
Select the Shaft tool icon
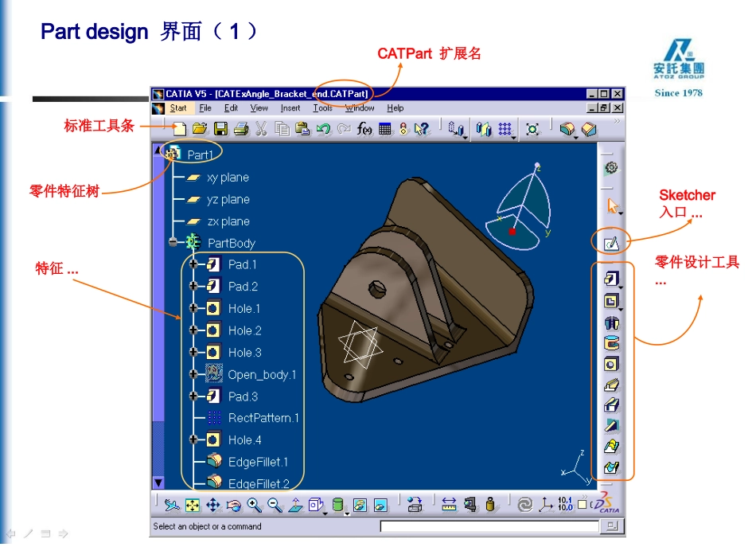[611, 322]
